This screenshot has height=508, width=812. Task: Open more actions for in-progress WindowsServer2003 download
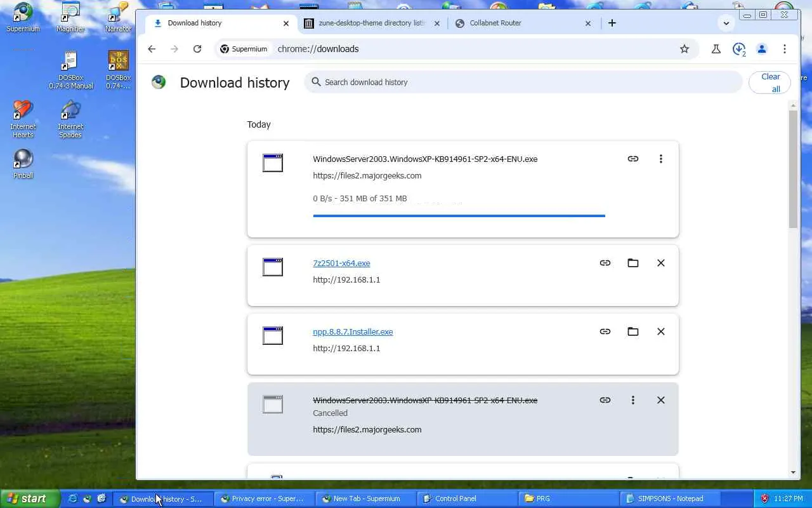pyautogui.click(x=661, y=159)
